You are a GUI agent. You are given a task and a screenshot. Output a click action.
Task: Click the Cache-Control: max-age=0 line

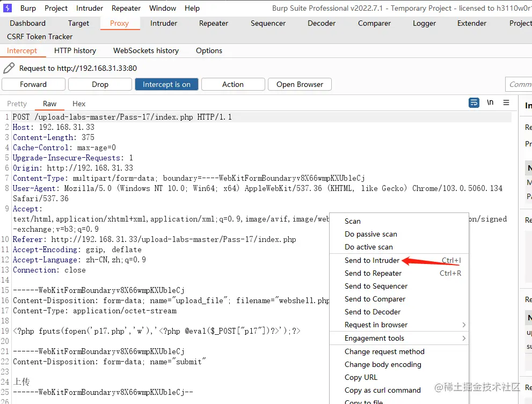point(64,148)
